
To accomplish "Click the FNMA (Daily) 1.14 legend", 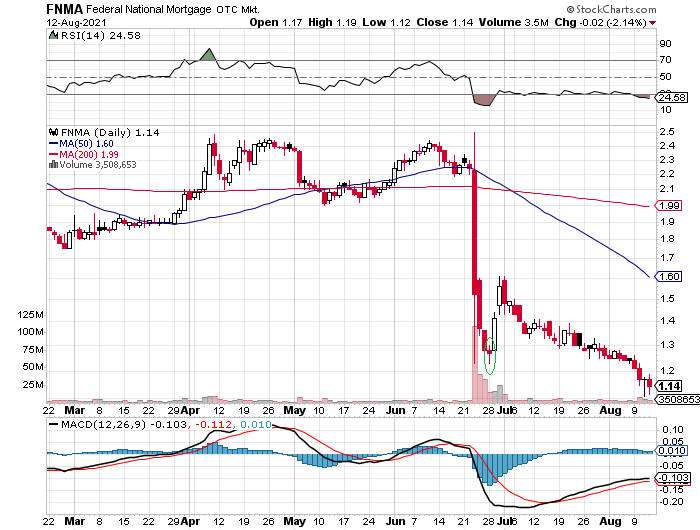I will [110, 132].
